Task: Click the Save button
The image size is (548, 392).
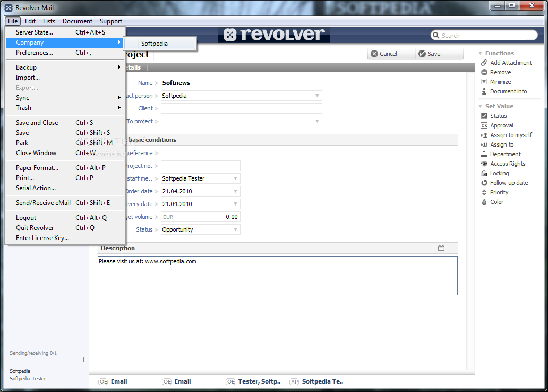Action: coord(439,54)
